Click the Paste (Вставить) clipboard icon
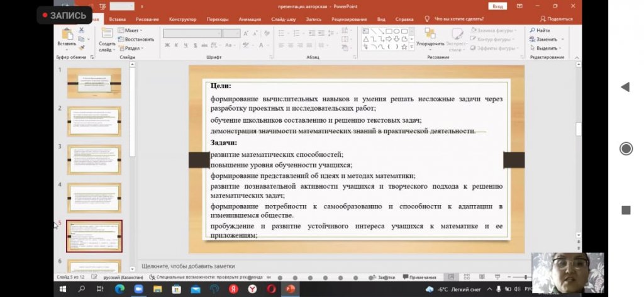644x297 pixels. click(x=67, y=34)
